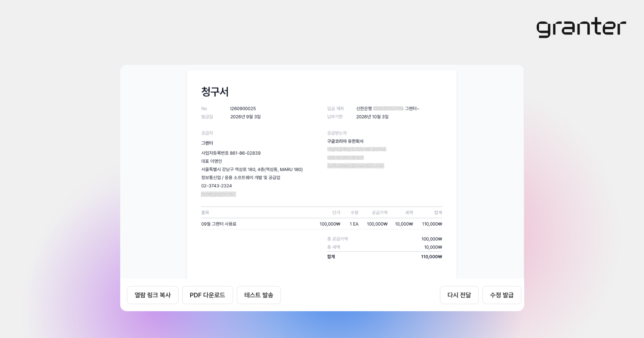Image resolution: width=644 pixels, height=338 pixels.
Task: Click the 품목 column header
Action: [x=205, y=213]
